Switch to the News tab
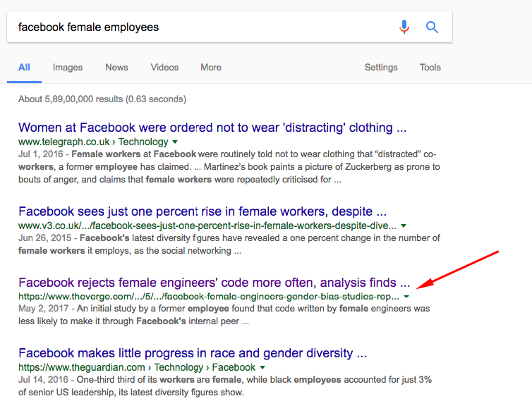 pos(116,68)
